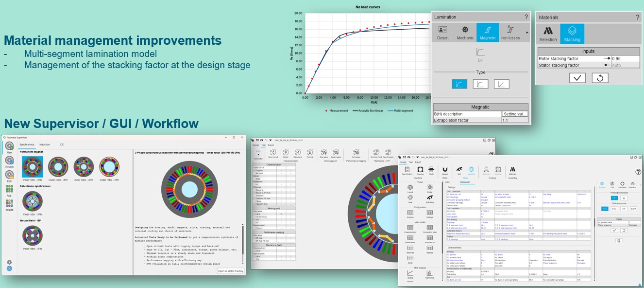Select the second curve type option
The height and width of the screenshot is (288, 644).
(x=480, y=84)
